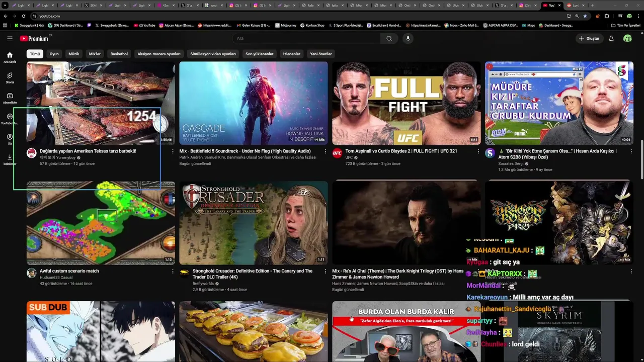Open Shorts from the sidebar
The width and height of the screenshot is (644, 362).
tap(10, 78)
